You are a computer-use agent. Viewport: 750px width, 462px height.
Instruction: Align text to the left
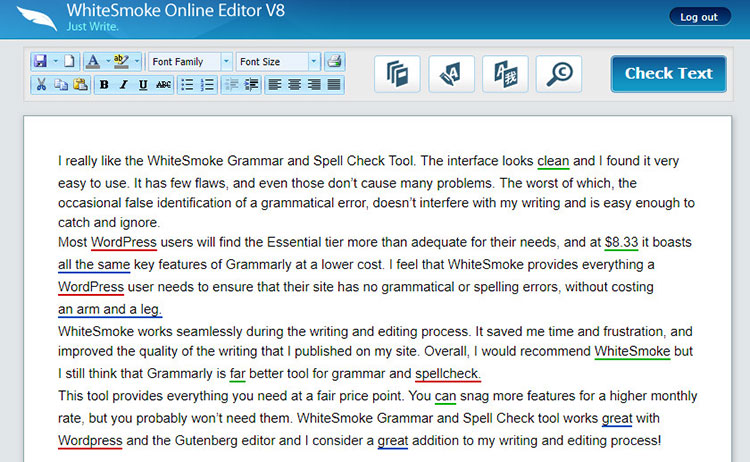[x=275, y=85]
